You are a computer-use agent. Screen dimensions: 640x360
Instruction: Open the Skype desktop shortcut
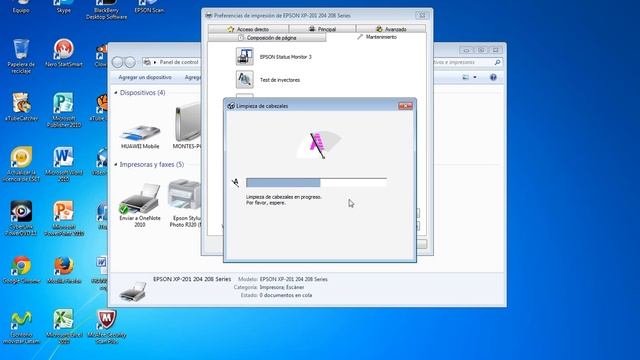point(64,7)
